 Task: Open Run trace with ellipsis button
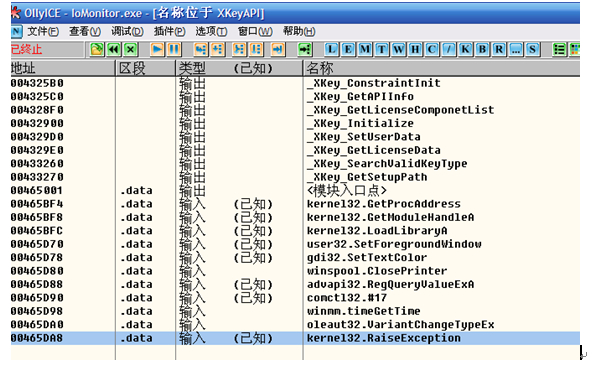(x=516, y=49)
